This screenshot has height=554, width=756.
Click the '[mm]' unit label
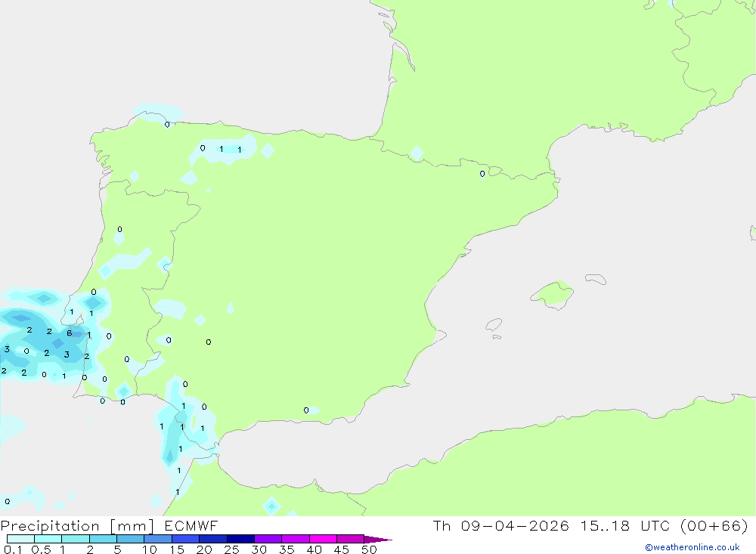tap(132, 526)
